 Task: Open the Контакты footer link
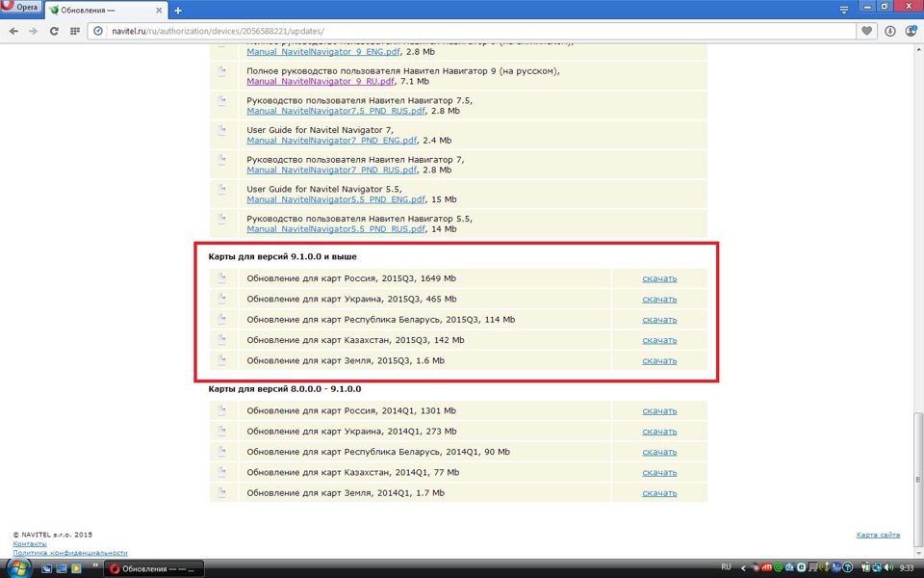[x=30, y=543]
